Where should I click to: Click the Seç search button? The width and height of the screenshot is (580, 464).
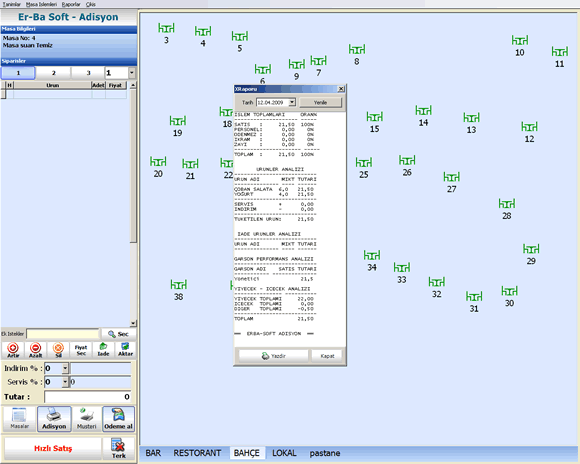(x=119, y=334)
